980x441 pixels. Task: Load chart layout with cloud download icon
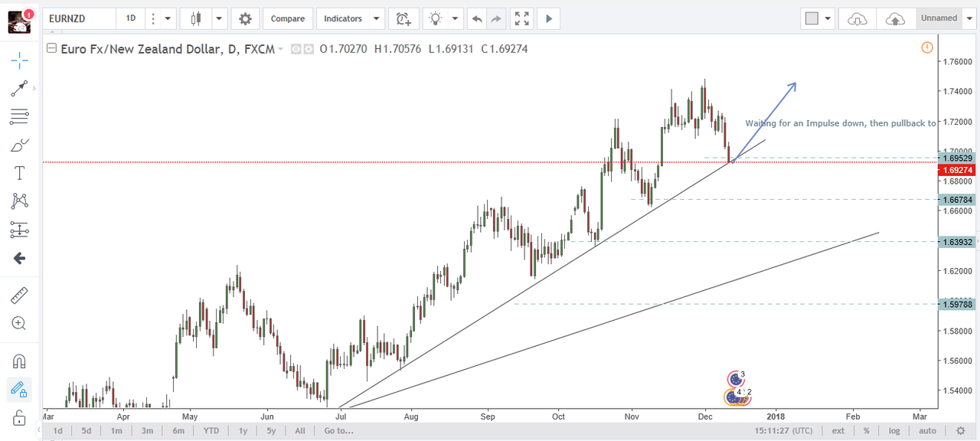(857, 18)
